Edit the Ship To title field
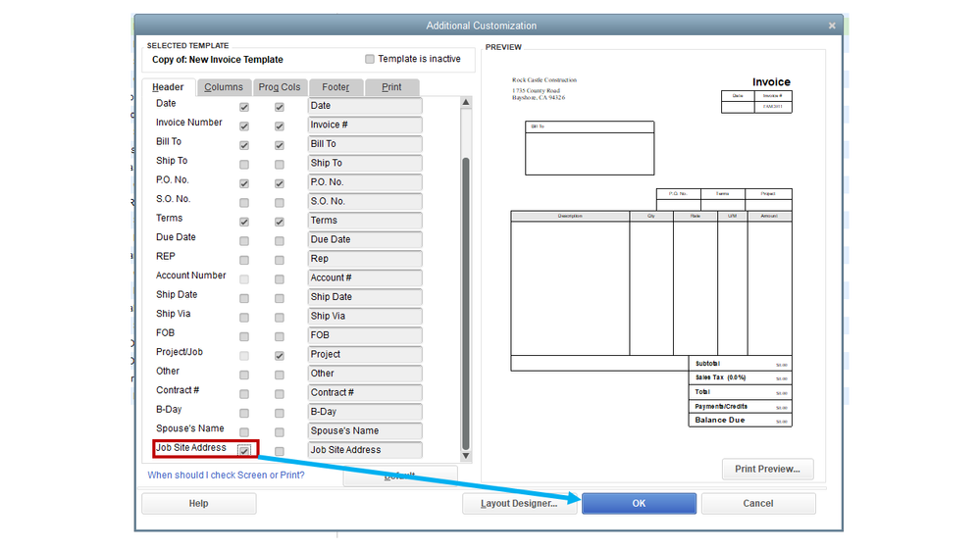Screen dimensions: 980x551 click(365, 163)
